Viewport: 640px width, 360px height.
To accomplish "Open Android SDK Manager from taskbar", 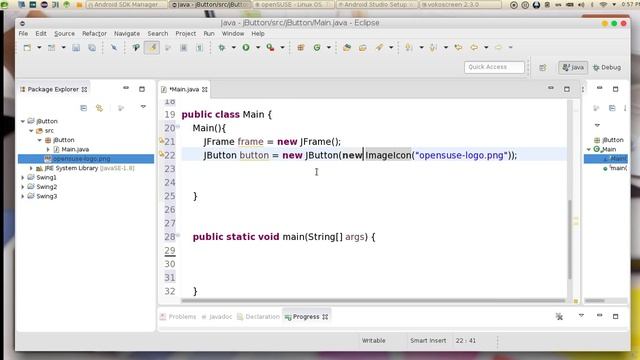I will coord(126,4).
